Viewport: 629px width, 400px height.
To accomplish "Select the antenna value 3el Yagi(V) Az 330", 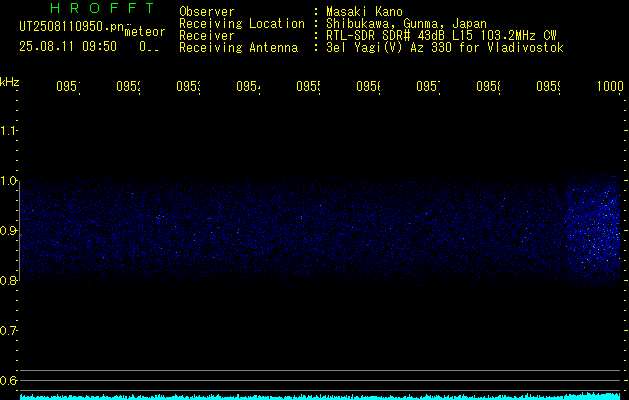I will [x=391, y=48].
